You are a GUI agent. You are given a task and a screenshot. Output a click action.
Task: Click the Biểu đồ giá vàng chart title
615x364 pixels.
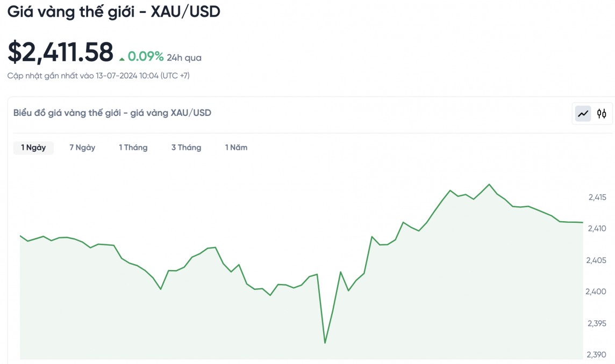[x=112, y=113]
